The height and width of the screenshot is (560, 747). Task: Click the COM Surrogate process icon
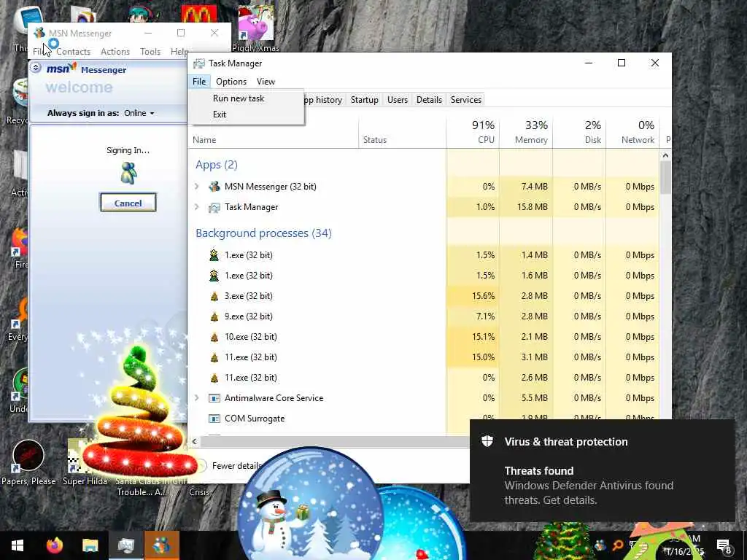click(214, 419)
